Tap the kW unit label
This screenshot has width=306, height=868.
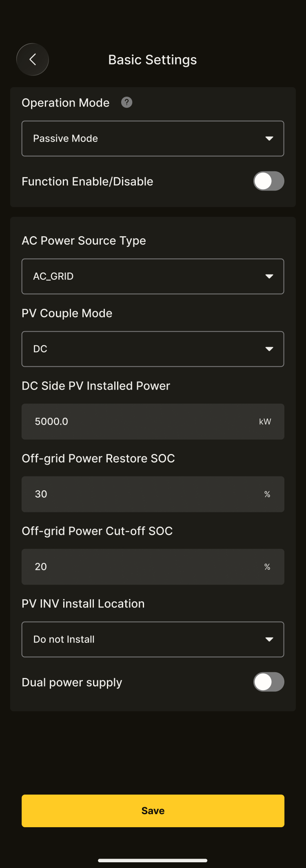click(265, 422)
